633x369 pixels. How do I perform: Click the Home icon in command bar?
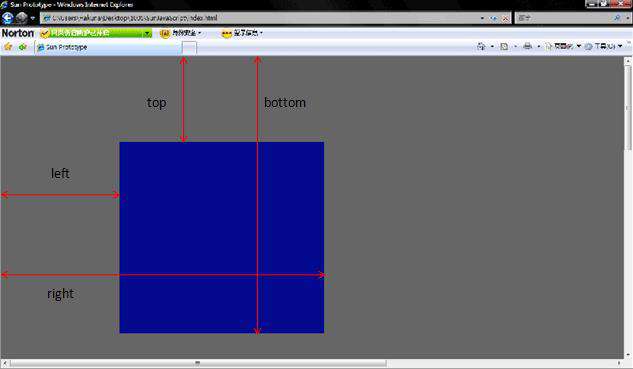[481, 46]
